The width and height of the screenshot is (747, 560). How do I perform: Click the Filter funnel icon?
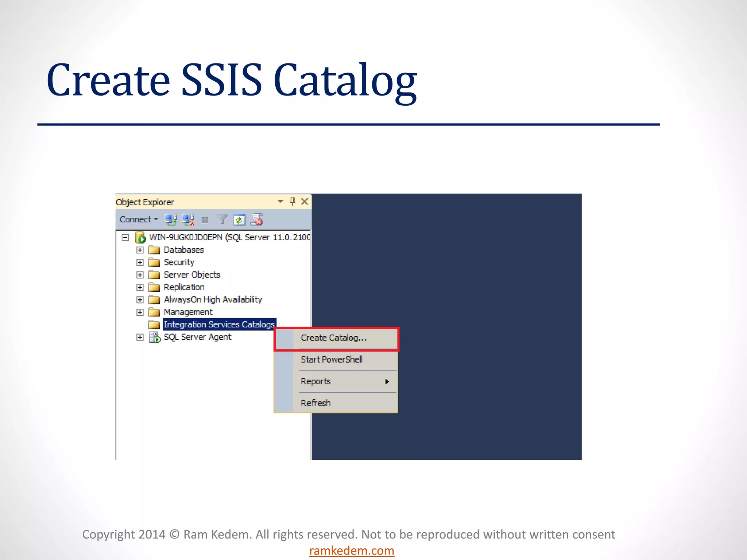(x=222, y=219)
